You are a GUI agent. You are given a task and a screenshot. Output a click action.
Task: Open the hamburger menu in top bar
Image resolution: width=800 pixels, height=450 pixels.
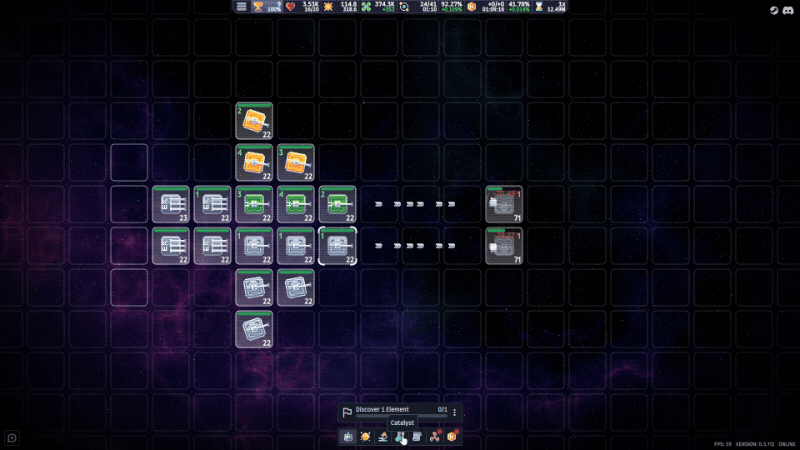(241, 7)
